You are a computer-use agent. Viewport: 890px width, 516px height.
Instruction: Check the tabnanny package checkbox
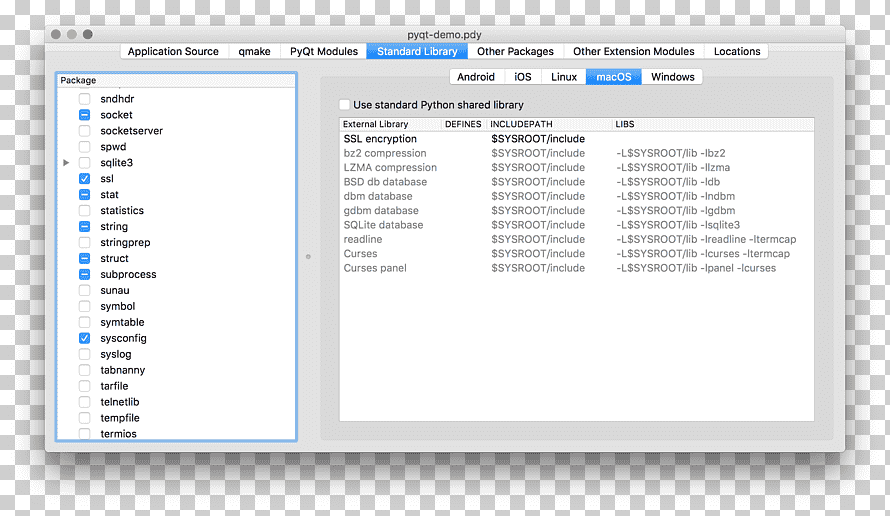85,370
